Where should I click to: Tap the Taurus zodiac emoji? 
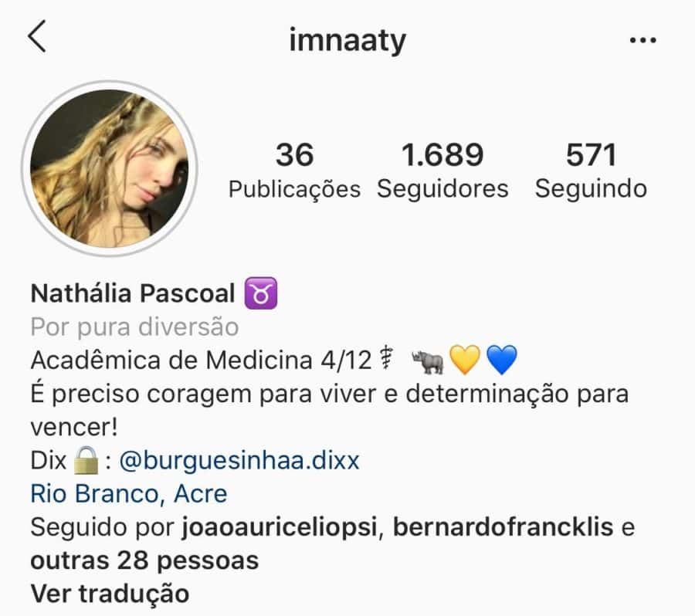261,293
